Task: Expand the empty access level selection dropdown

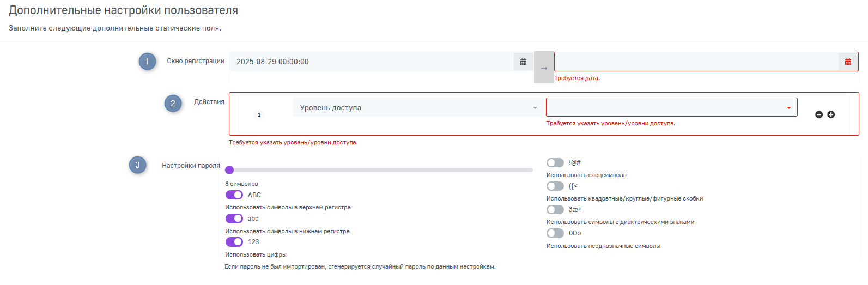Action: click(671, 107)
